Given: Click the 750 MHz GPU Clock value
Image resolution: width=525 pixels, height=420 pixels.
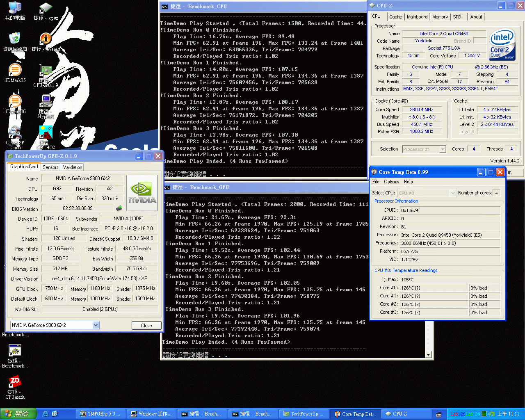Looking at the screenshot, I should coord(54,288).
